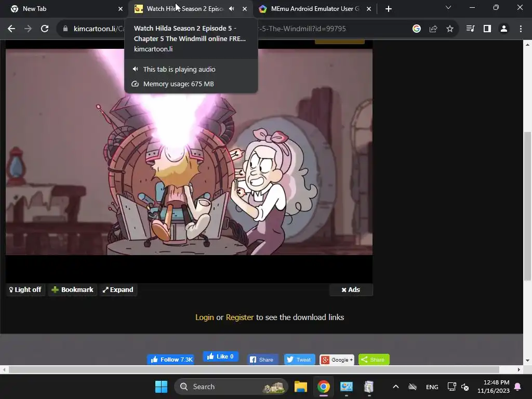
Task: Bookmark this tab with the star icon
Action: (450, 29)
